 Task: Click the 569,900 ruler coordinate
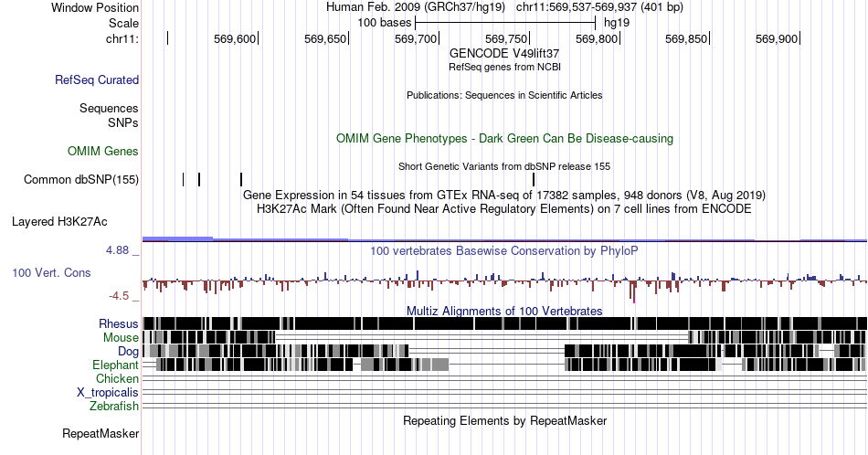click(x=777, y=38)
